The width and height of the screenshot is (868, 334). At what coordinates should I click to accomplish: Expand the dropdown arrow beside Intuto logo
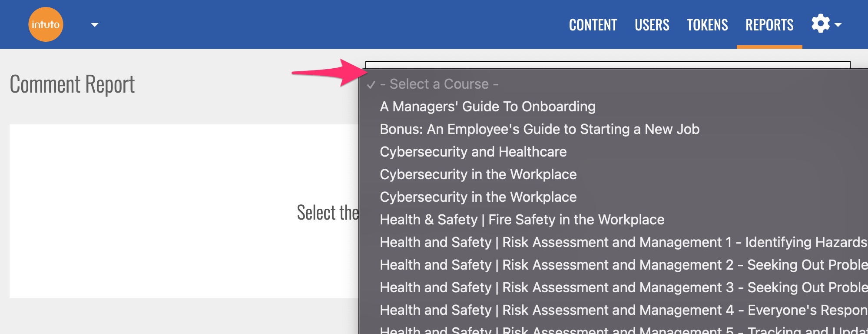coord(94,25)
